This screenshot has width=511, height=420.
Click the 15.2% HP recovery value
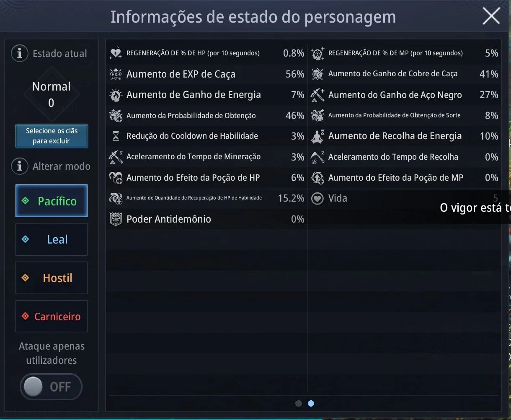point(291,198)
